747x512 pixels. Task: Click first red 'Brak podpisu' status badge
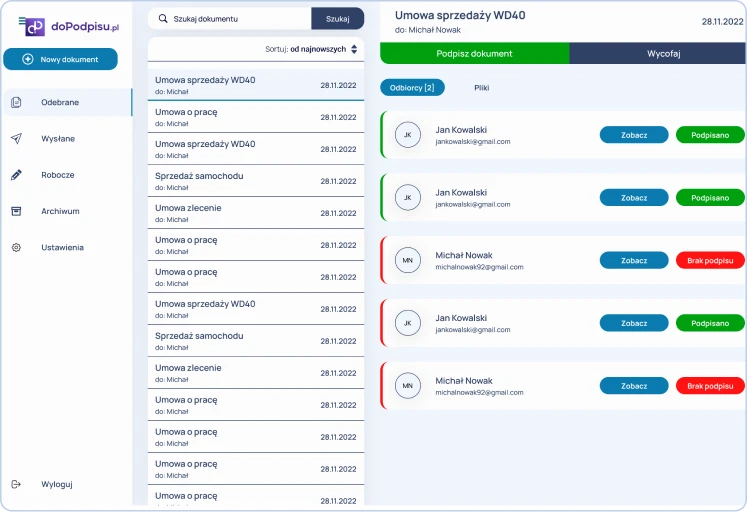[x=710, y=260]
